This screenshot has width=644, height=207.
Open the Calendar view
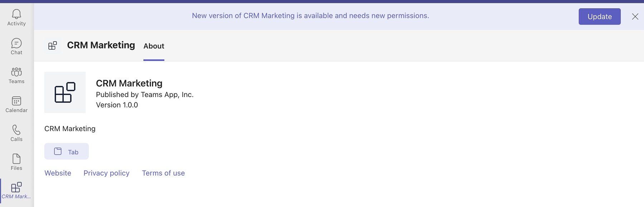[16, 105]
